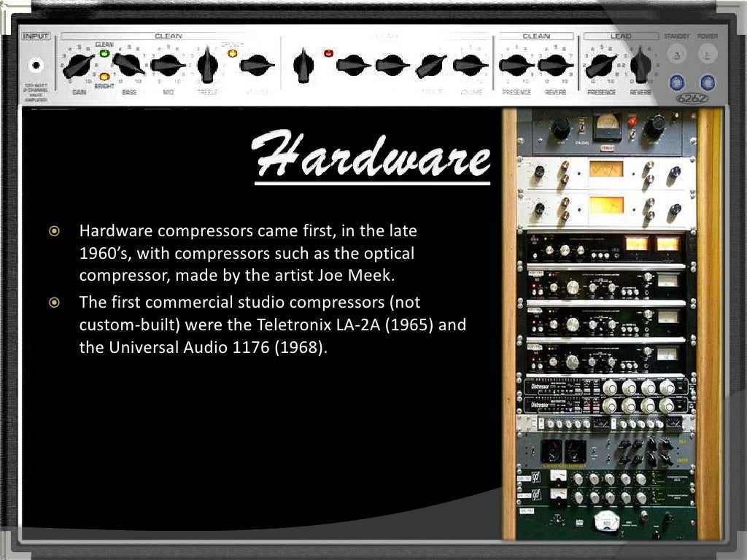The image size is (747, 560).
Task: Adjust the Clean section PRESENCE knob
Action: pos(516,65)
